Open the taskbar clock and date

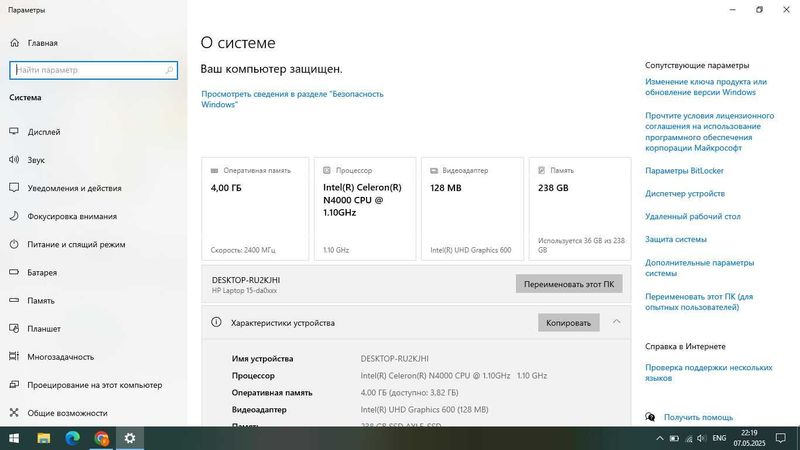pyautogui.click(x=749, y=438)
